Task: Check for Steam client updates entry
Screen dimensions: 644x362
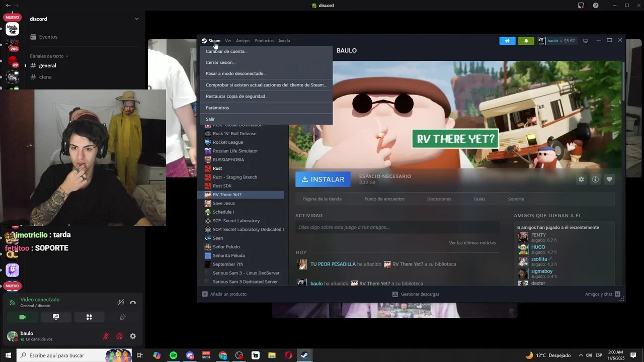Action: (x=266, y=85)
